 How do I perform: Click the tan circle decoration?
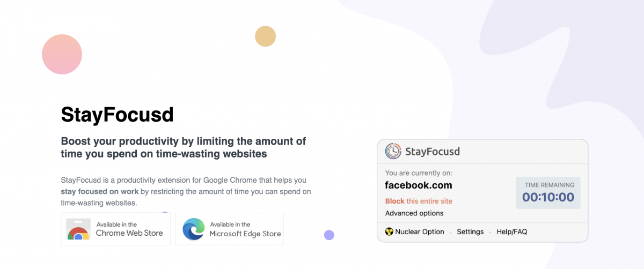[x=265, y=36]
